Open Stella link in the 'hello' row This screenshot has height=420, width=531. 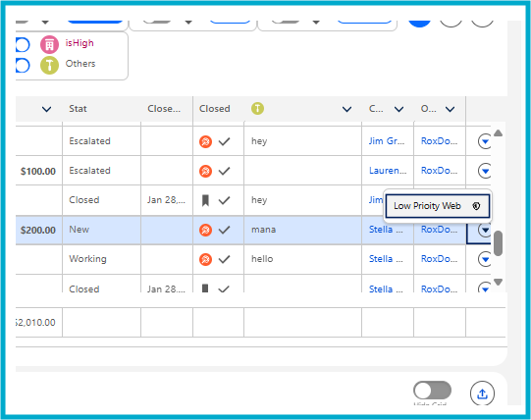pos(386,259)
